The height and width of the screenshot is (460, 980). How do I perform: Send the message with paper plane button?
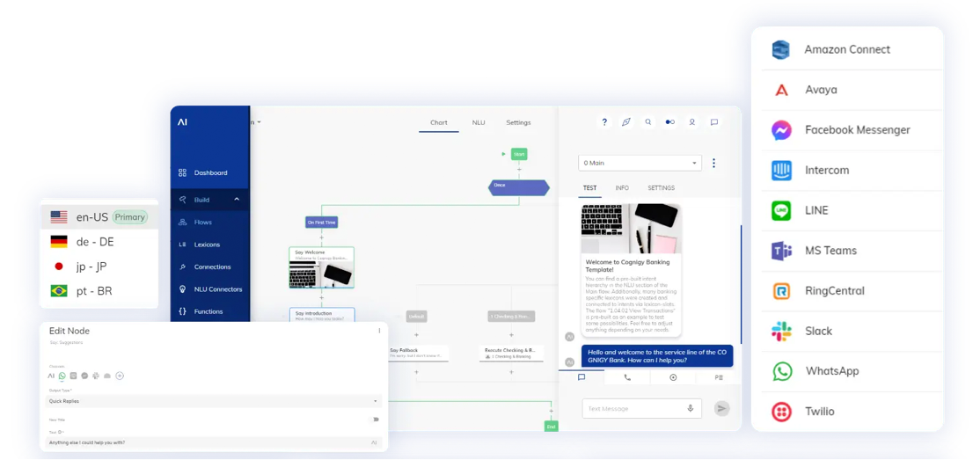pyautogui.click(x=722, y=408)
